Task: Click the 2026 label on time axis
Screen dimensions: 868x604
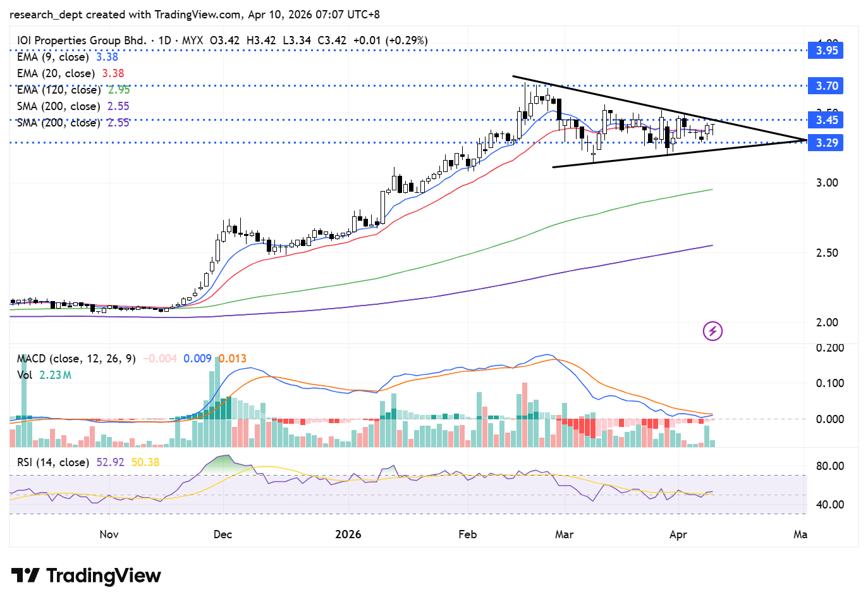Action: (x=348, y=534)
